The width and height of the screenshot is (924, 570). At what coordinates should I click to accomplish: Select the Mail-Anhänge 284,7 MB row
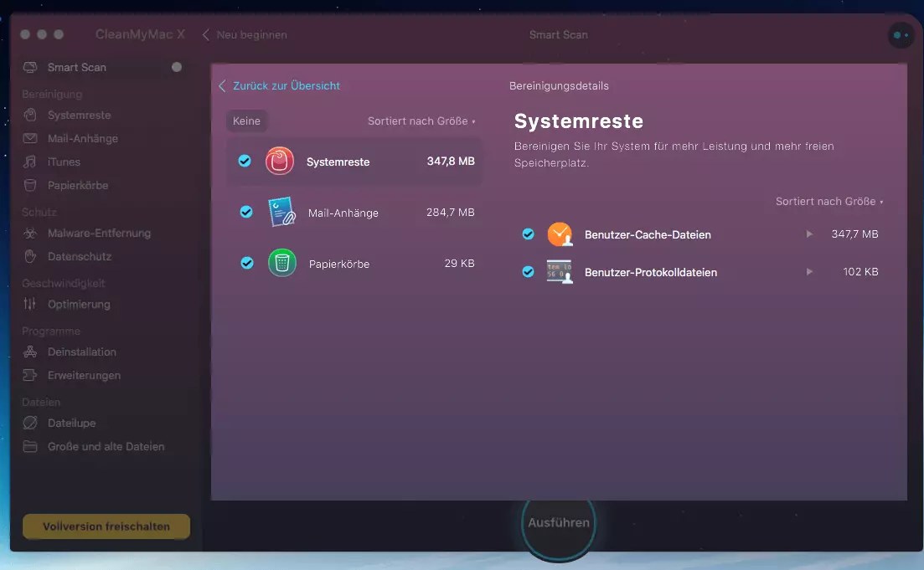pyautogui.click(x=354, y=212)
